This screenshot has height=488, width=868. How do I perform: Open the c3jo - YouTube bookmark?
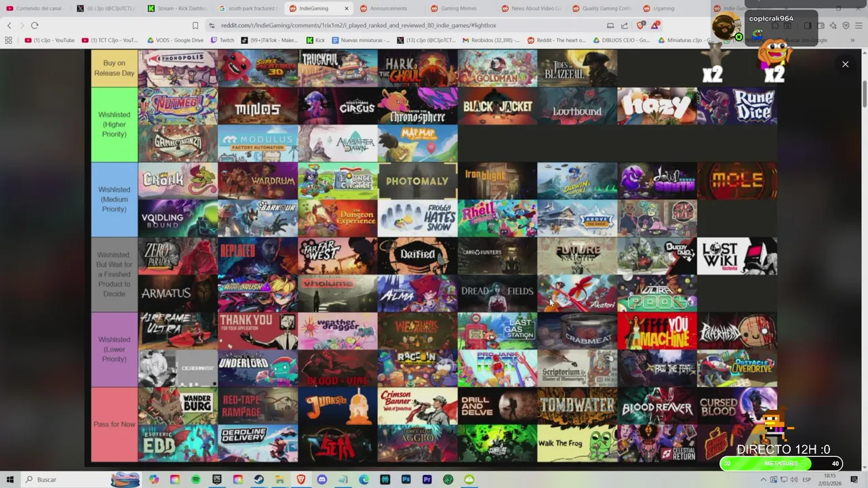pos(50,40)
